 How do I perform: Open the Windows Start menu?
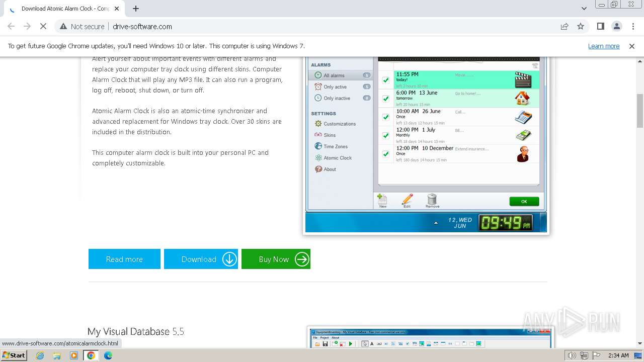click(14, 355)
